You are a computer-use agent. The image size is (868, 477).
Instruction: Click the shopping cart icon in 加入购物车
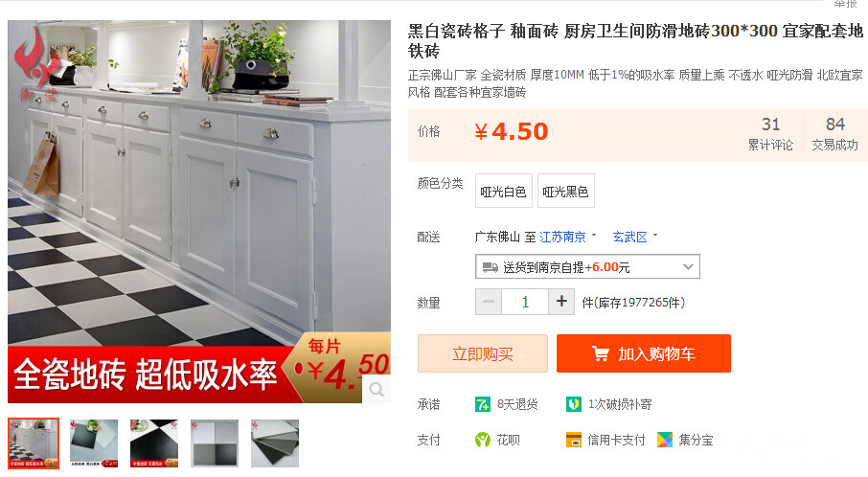point(601,353)
